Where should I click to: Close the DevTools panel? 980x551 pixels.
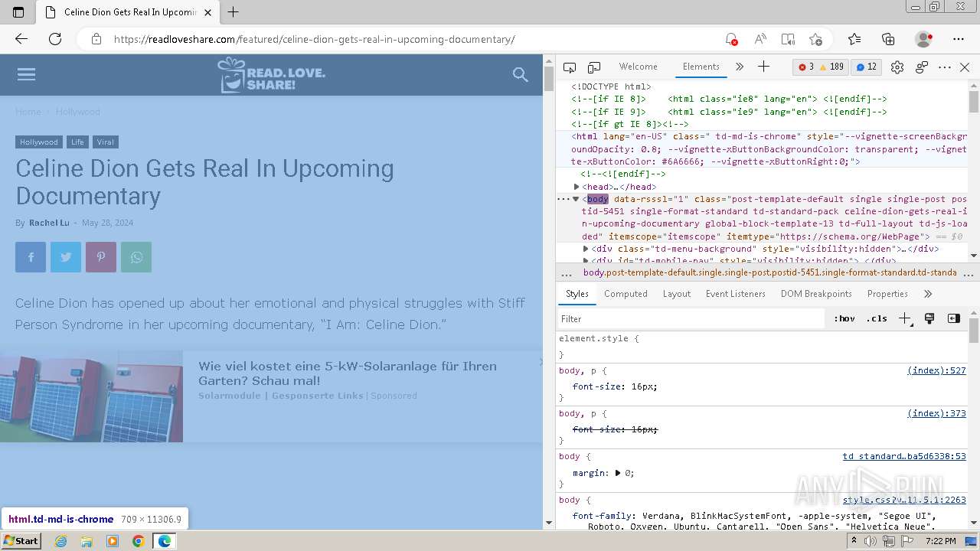965,67
